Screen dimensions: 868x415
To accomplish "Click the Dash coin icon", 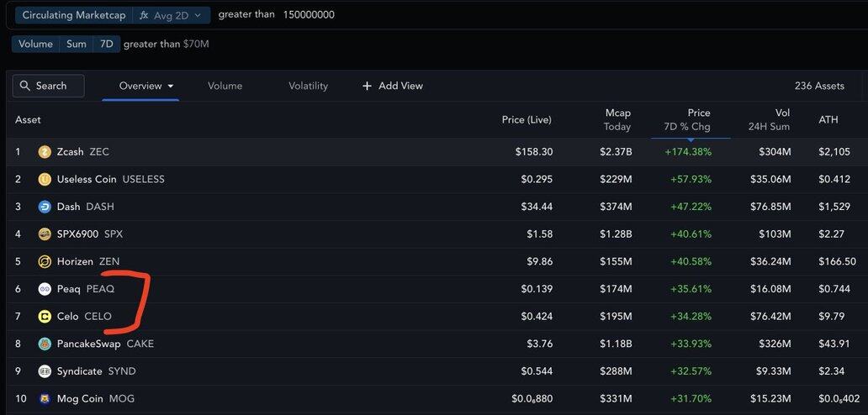I will pyautogui.click(x=45, y=207).
